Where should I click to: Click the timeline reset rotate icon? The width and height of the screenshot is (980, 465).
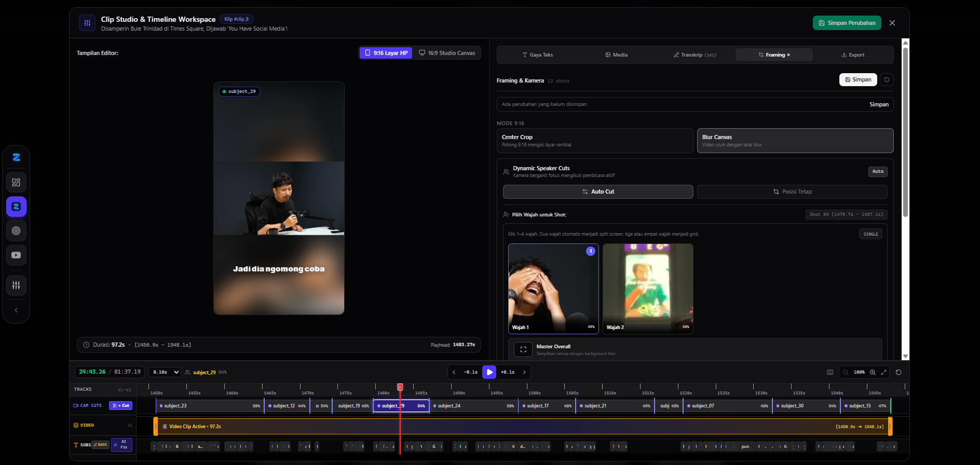coord(899,372)
